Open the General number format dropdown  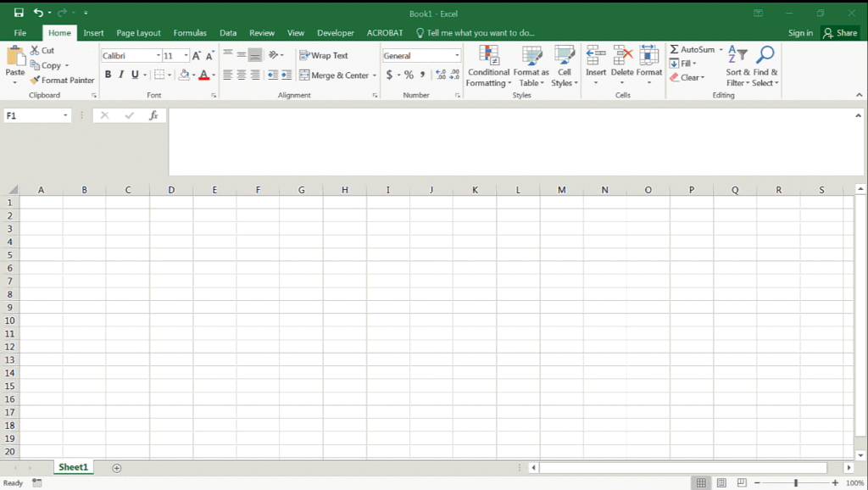click(x=457, y=56)
